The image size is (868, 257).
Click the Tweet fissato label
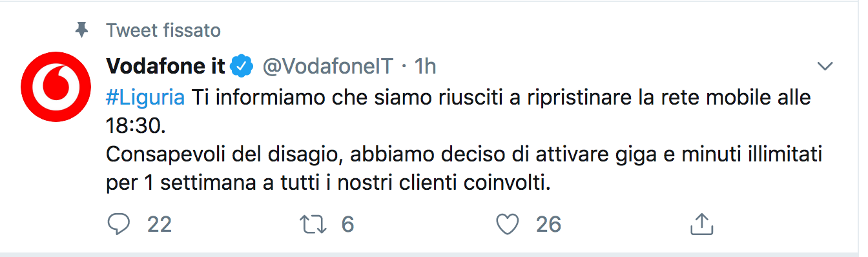pos(163,30)
